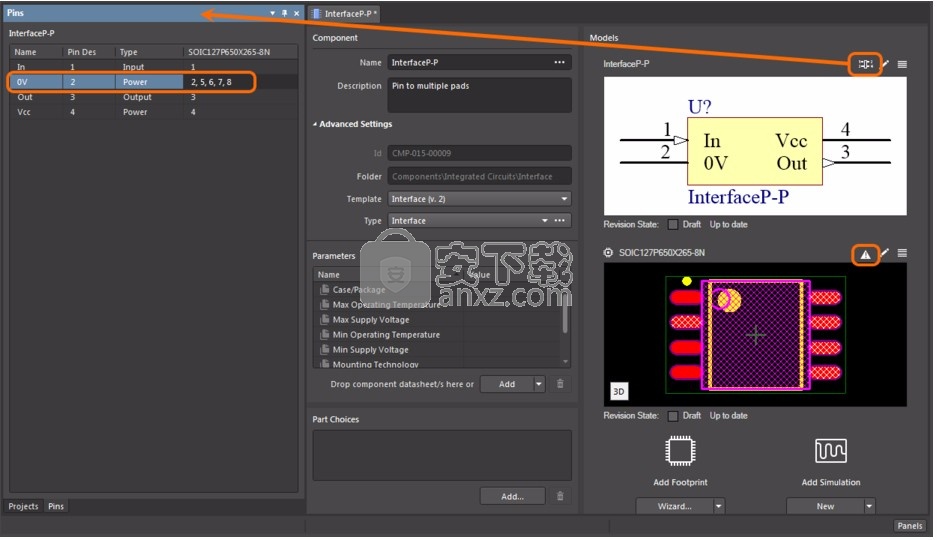Edit the InterfaceP-P symbol with pencil icon

[x=886, y=64]
